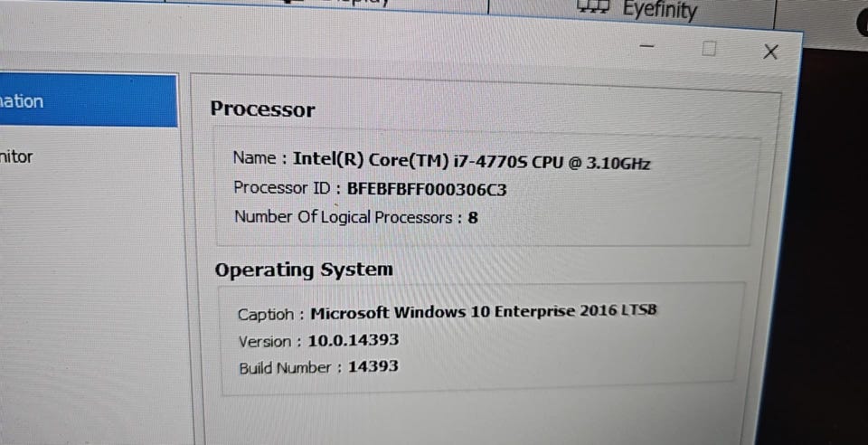
Task: Click the version value 10.0.14393
Action: (353, 340)
